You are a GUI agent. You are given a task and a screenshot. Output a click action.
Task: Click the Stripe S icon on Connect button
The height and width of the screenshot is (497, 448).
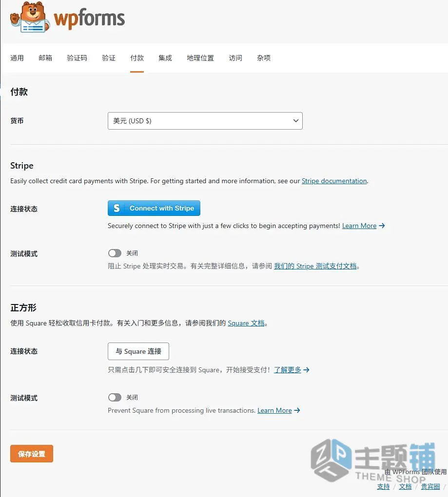tap(117, 208)
